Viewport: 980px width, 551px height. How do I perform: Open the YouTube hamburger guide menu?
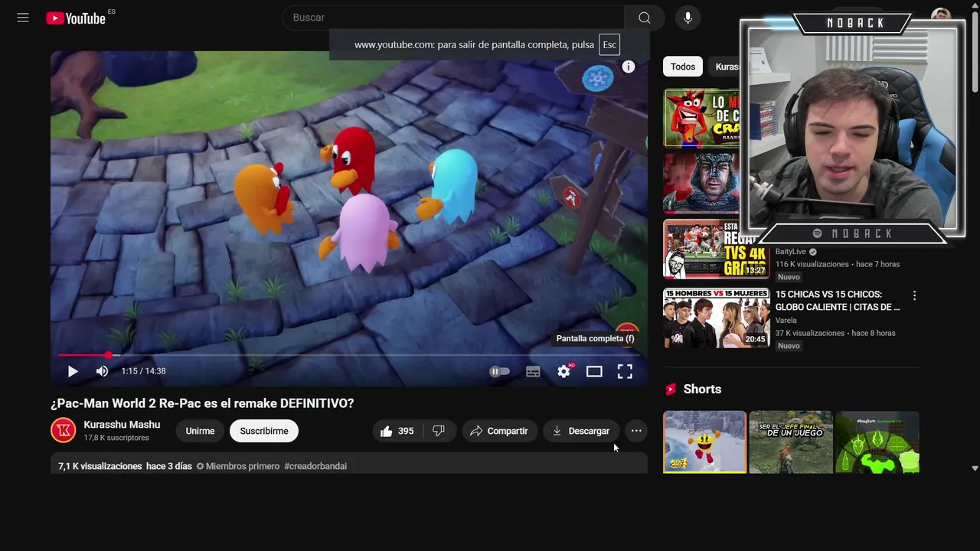pos(23,18)
